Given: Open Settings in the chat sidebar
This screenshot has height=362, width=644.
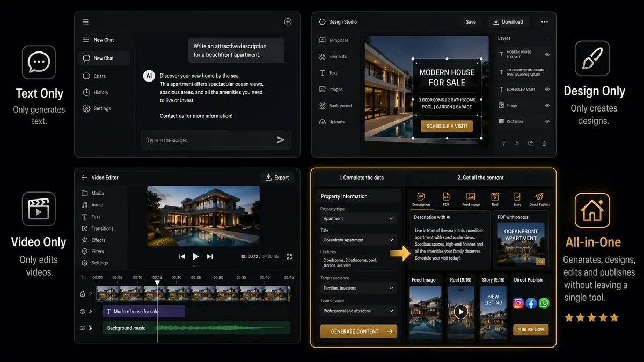Looking at the screenshot, I should click(97, 108).
